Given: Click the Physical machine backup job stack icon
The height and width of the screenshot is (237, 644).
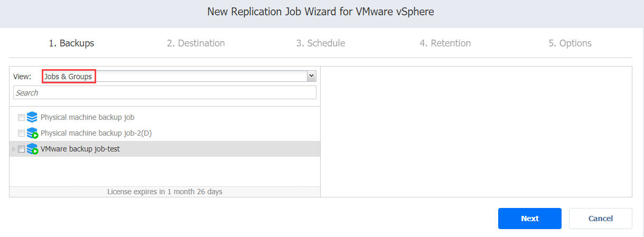Looking at the screenshot, I should tap(32, 117).
